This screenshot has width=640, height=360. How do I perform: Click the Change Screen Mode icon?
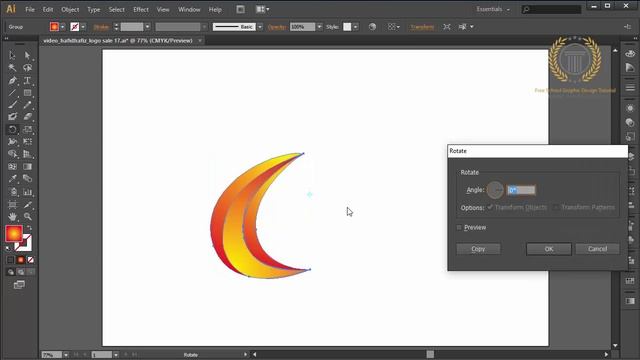pos(19,284)
